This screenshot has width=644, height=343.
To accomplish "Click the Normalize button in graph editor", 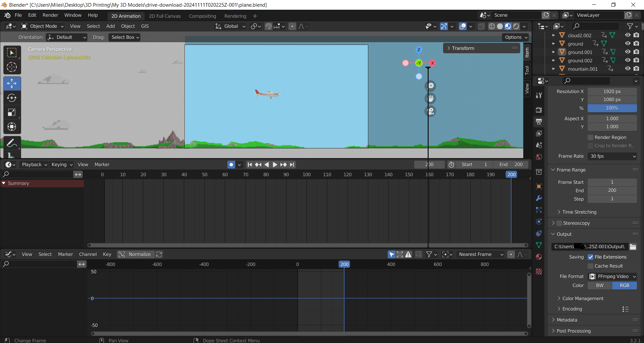I will click(x=136, y=254).
